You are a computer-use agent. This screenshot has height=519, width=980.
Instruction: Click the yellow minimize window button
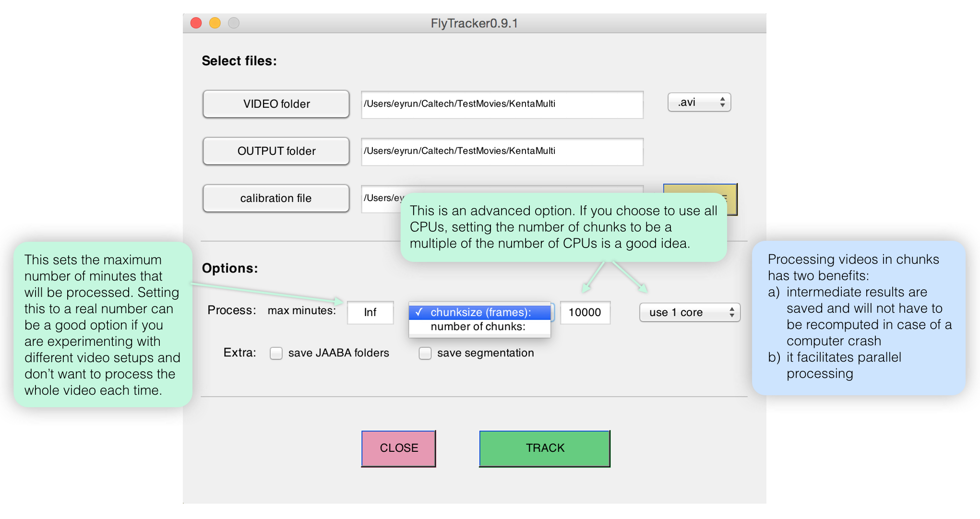[215, 23]
